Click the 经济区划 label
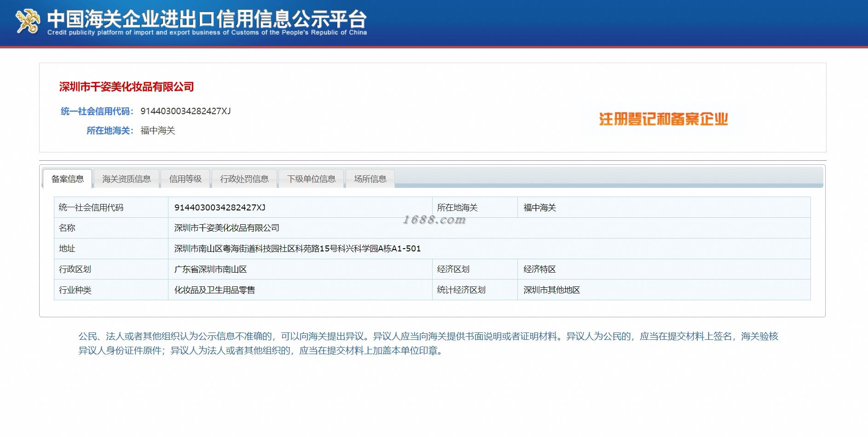Screen dimensions: 868x437 pyautogui.click(x=453, y=269)
